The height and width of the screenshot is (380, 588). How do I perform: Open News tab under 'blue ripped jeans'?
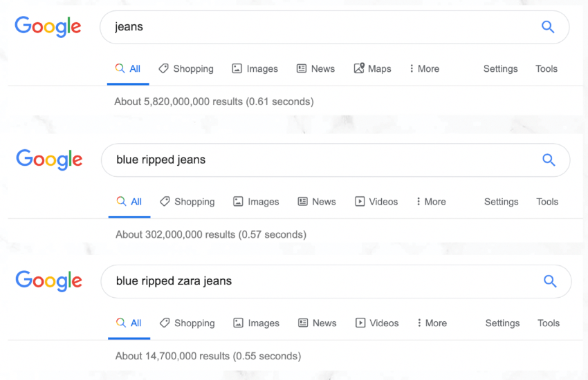[317, 202]
